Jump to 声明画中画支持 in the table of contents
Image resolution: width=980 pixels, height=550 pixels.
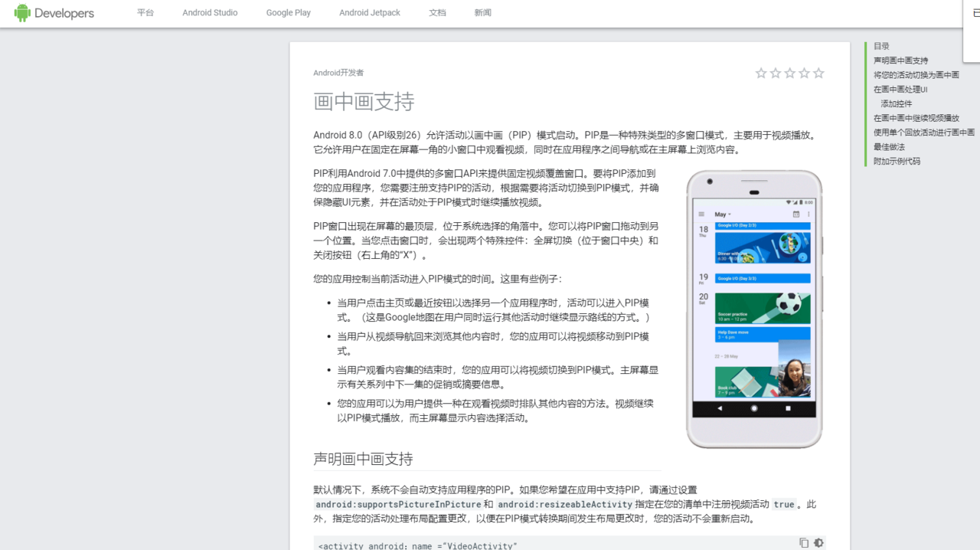(900, 60)
